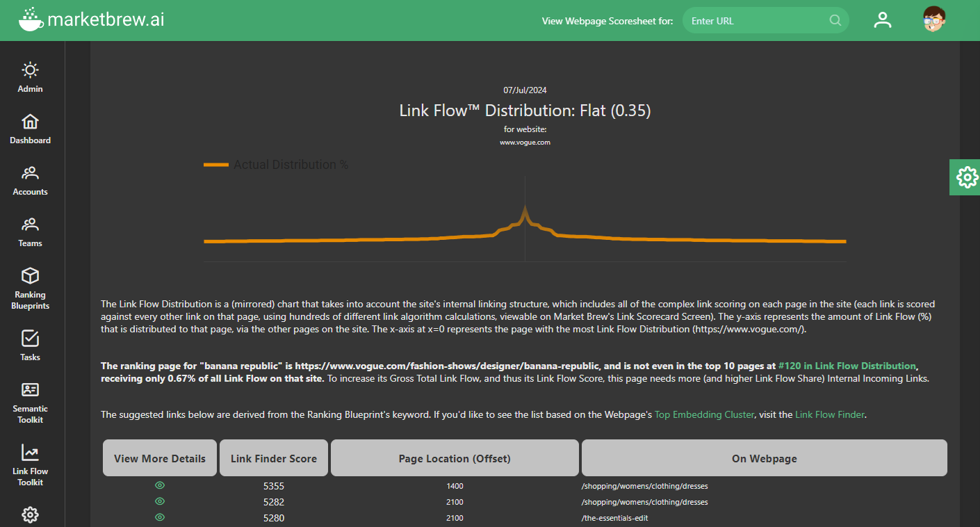980x527 pixels.
Task: Select Accounts label in sidebar
Action: point(30,192)
